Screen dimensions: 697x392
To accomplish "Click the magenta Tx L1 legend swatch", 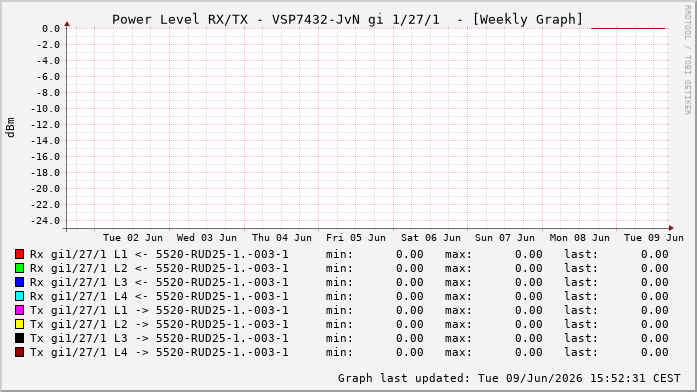I will pyautogui.click(x=19, y=310).
